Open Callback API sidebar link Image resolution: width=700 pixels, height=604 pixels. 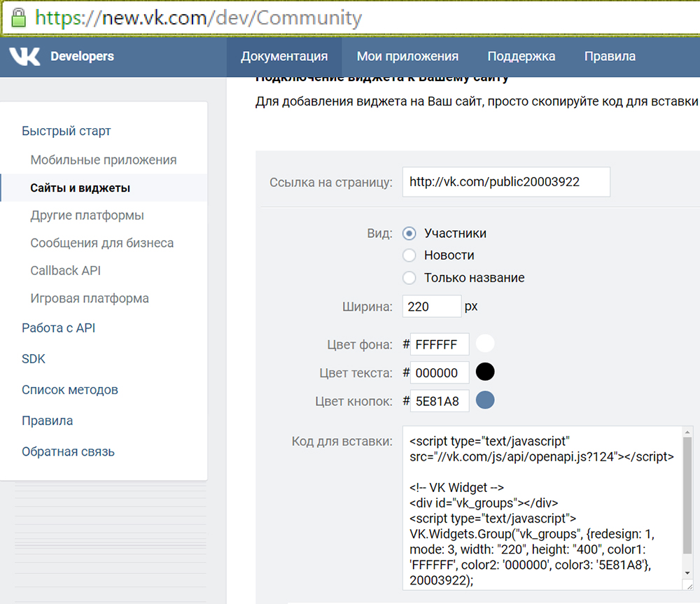(x=66, y=271)
